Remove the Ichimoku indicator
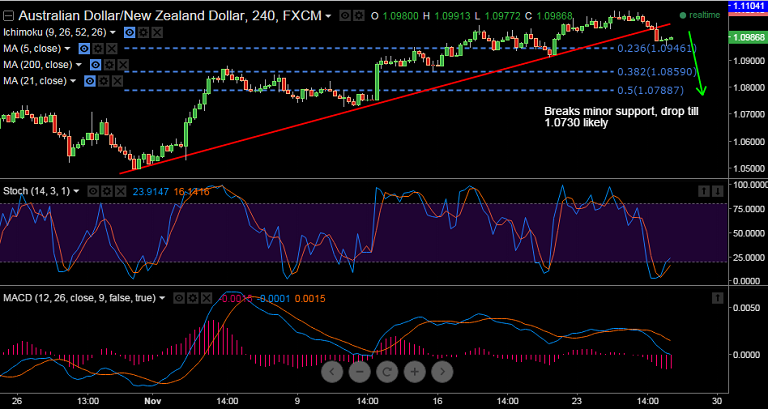Image resolution: width=768 pixels, height=409 pixels. coord(157,33)
